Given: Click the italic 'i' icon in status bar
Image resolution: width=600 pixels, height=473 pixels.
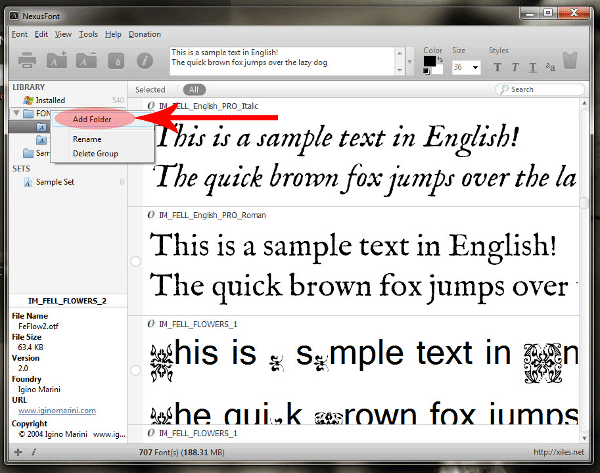Looking at the screenshot, I should 34,452.
